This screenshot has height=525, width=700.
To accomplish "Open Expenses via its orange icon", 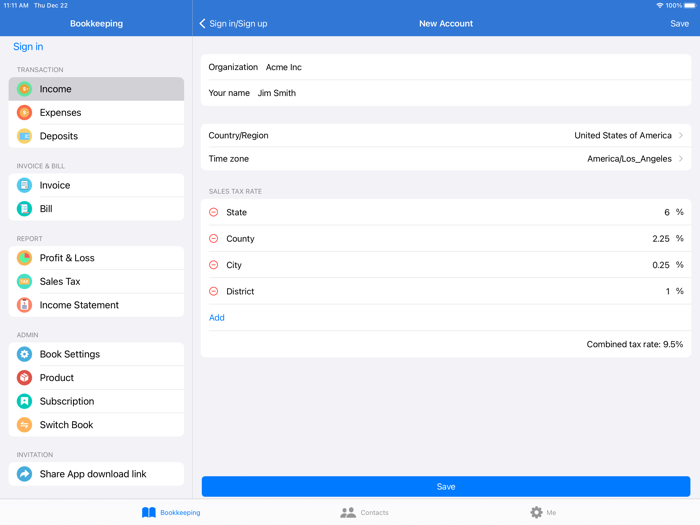I will click(25, 112).
